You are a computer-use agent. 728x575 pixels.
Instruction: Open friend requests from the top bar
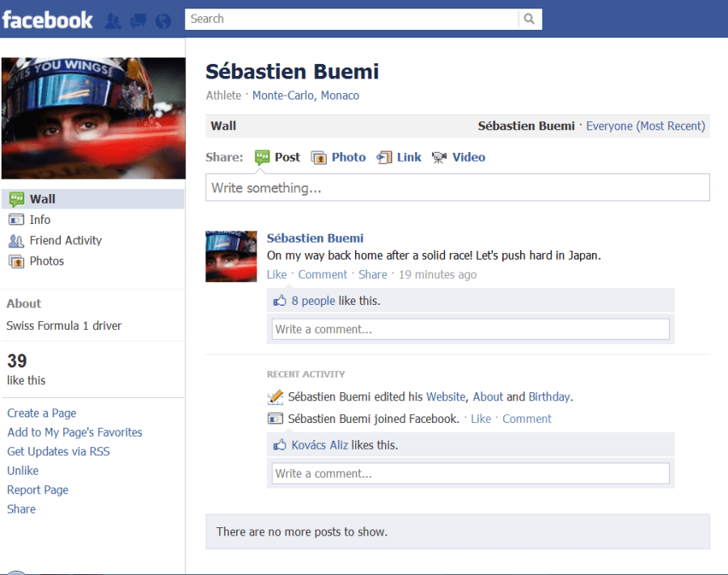(112, 20)
